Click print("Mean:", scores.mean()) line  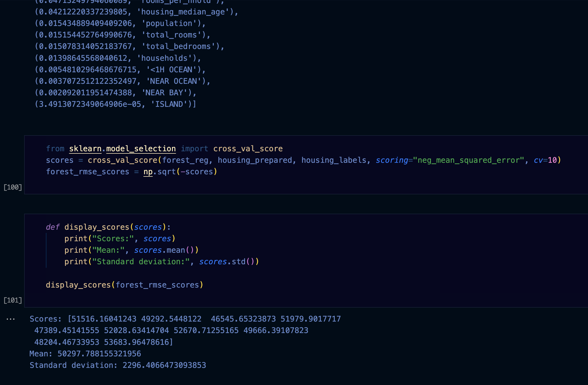click(131, 250)
